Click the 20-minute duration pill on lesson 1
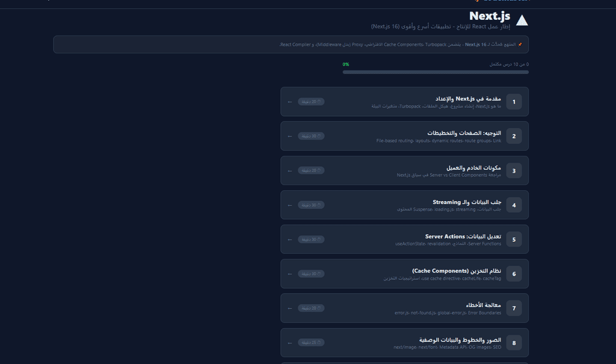616x364 pixels. click(311, 102)
